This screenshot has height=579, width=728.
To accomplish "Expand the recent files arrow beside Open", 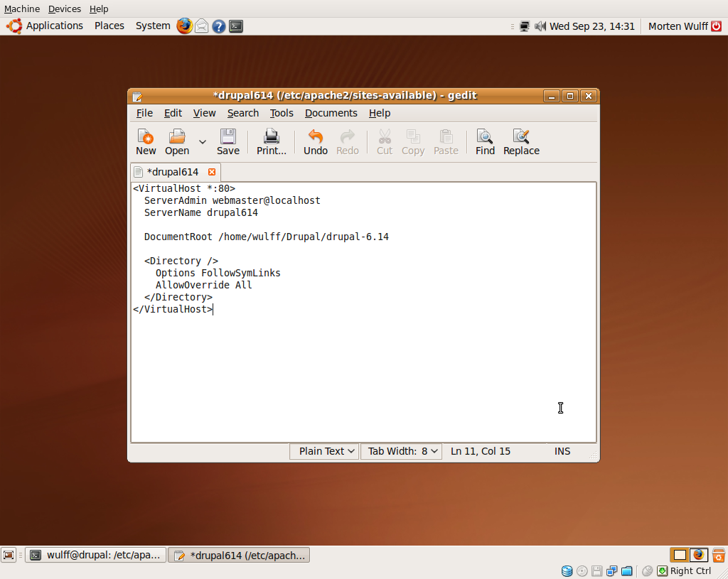I will coord(203,142).
